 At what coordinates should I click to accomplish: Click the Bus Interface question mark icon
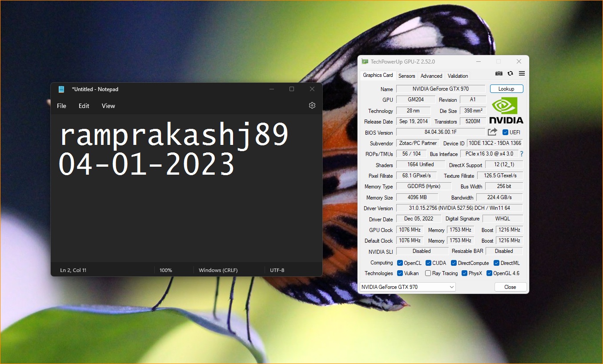tap(521, 154)
